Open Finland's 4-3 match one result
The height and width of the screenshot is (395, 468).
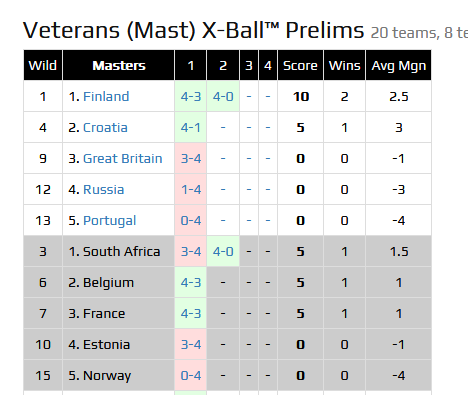coord(191,97)
